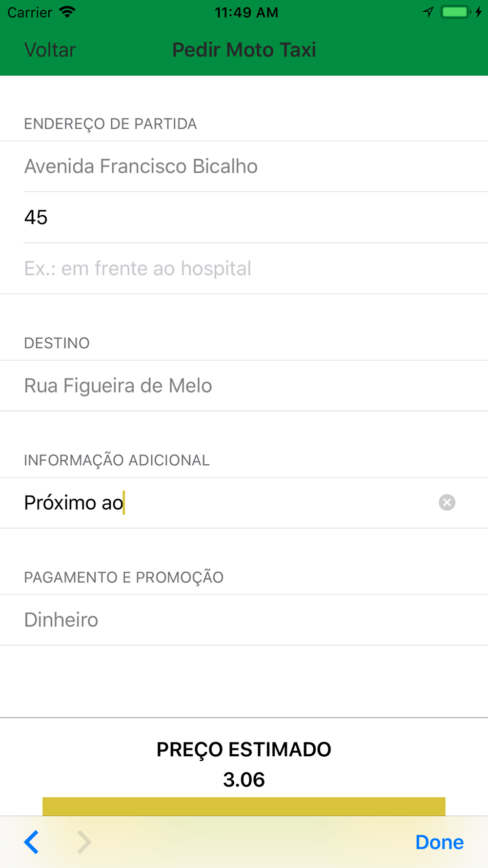Tap the Pedir Moto Taxi title
The width and height of the screenshot is (488, 868).
tap(244, 50)
